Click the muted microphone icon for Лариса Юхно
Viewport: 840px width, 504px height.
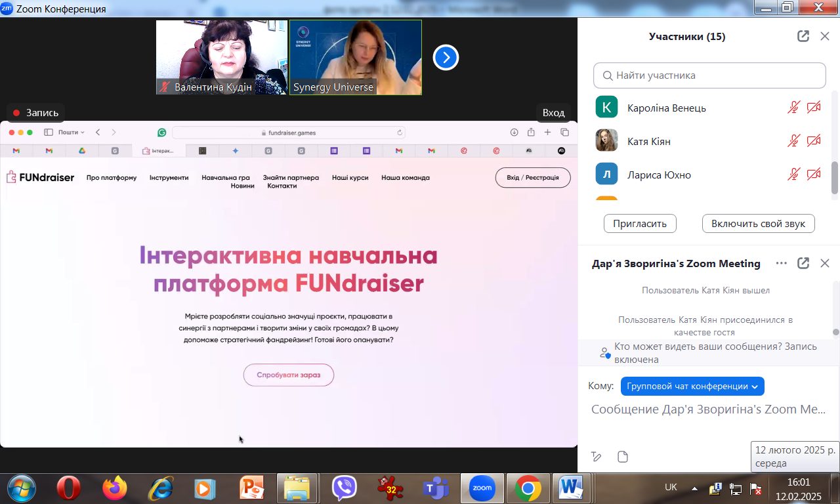(794, 175)
